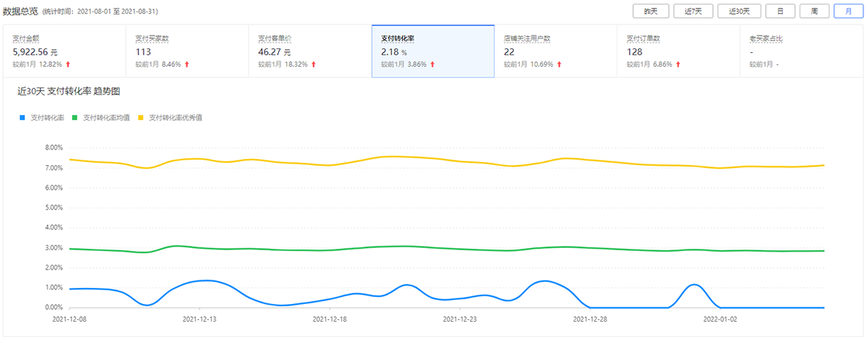
Task: Choose the 近7天 time range button
Action: tap(691, 11)
